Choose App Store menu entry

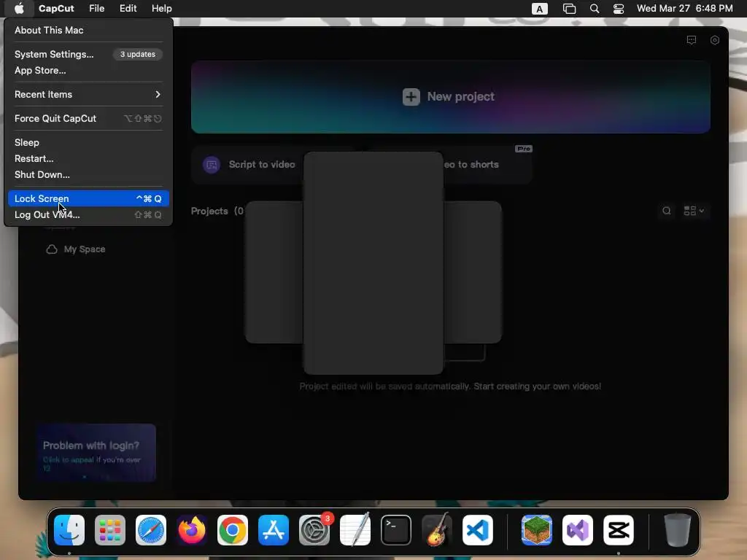click(x=88, y=71)
